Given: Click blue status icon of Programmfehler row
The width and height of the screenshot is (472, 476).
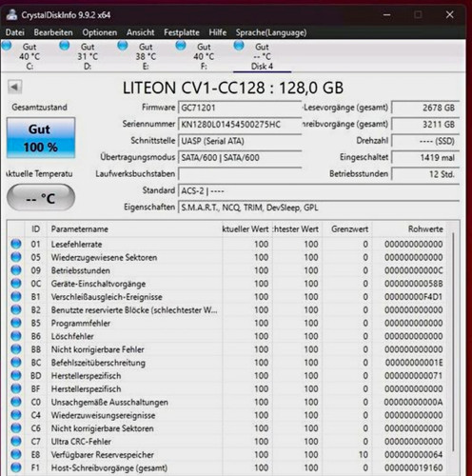Looking at the screenshot, I should [x=16, y=323].
